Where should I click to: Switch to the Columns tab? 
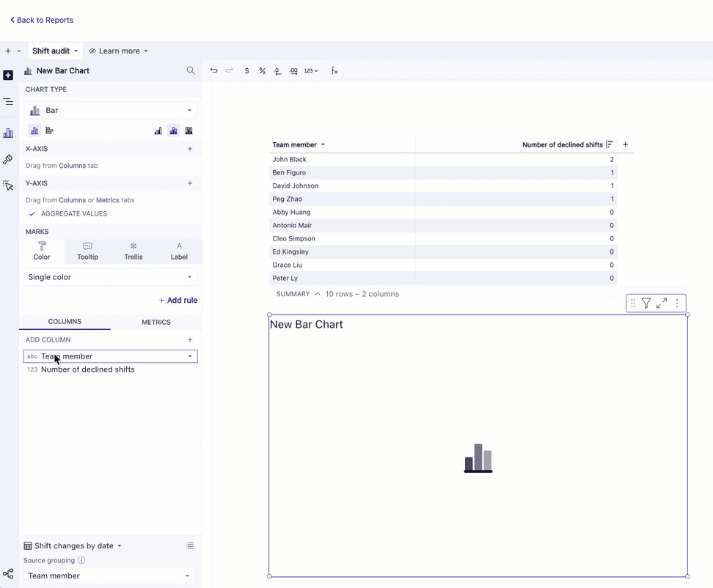(65, 322)
